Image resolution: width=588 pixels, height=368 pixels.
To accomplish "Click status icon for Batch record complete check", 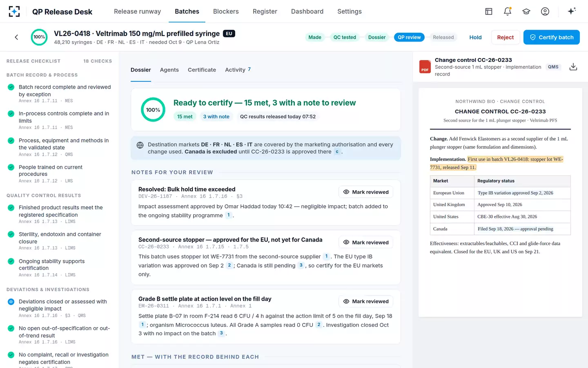I will [x=11, y=87].
